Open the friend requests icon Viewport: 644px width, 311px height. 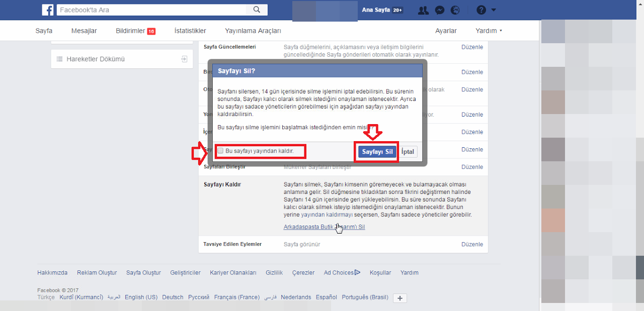(x=424, y=10)
